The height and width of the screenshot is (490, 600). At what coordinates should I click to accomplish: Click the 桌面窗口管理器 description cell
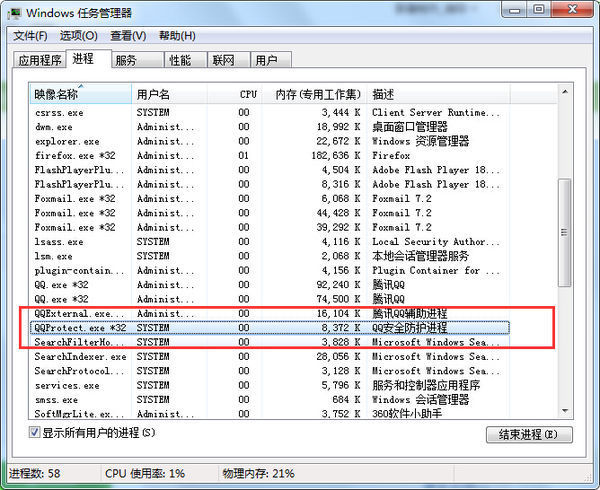click(x=409, y=127)
